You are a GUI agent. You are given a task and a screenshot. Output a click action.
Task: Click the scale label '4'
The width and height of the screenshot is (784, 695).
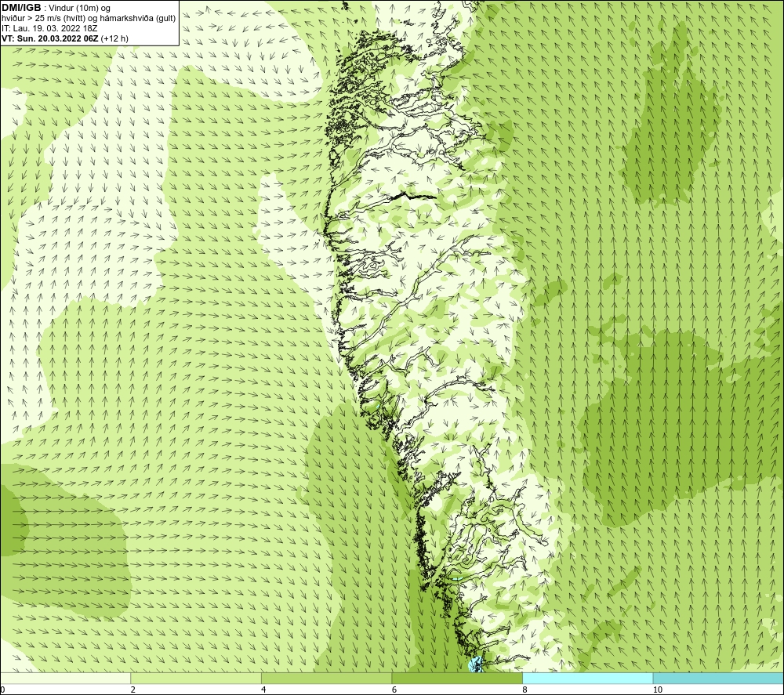point(263,690)
